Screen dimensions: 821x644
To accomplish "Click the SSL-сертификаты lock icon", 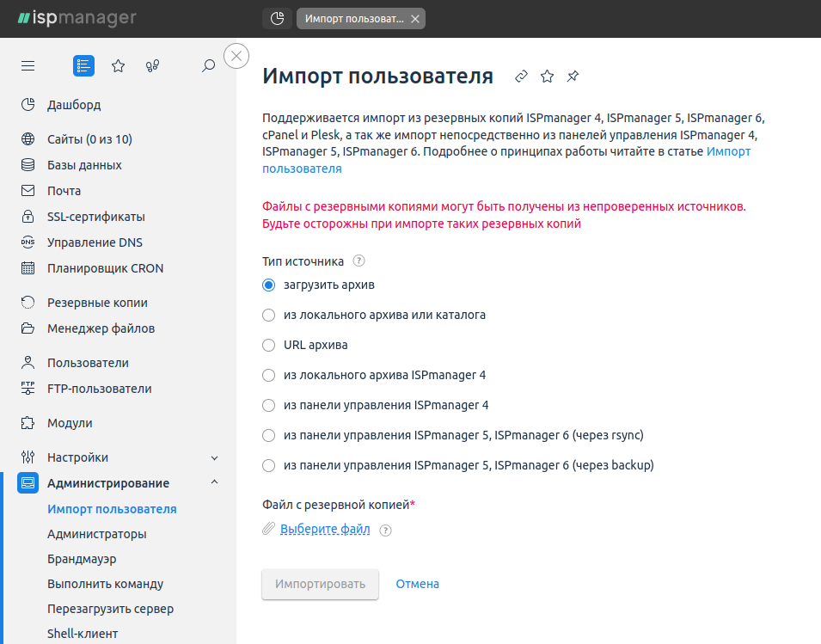I will (x=28, y=216).
